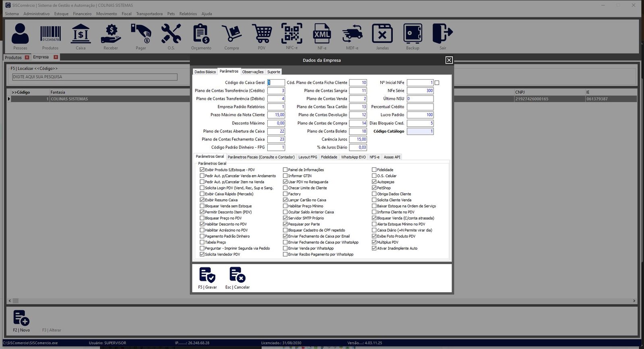The height and width of the screenshot is (349, 644).
Task: Click the Produtos barcode icon
Action: coord(50,34)
